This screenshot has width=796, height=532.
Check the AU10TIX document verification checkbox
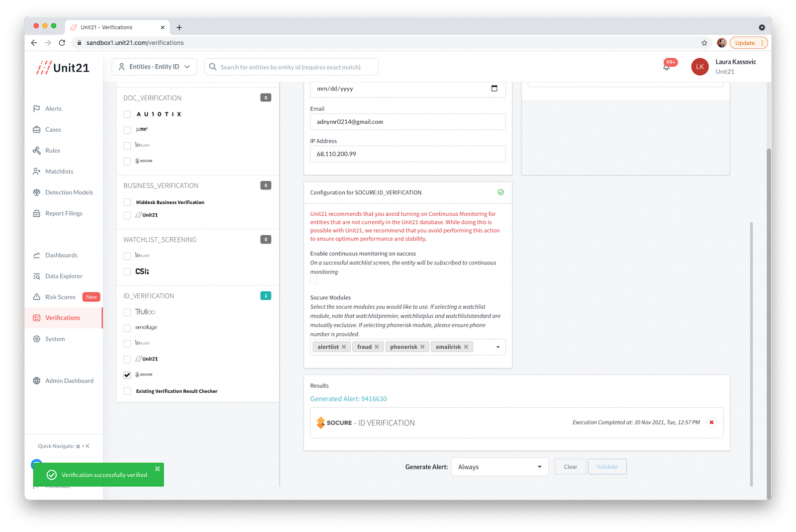tap(127, 114)
